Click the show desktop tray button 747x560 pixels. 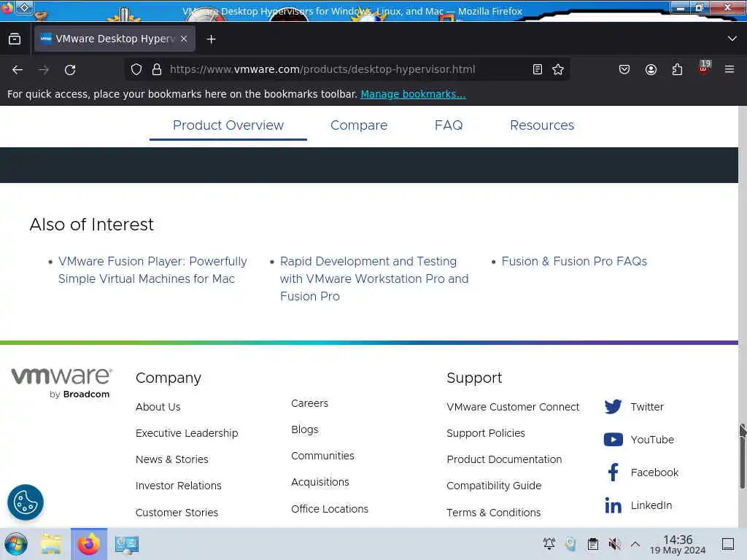point(727,544)
